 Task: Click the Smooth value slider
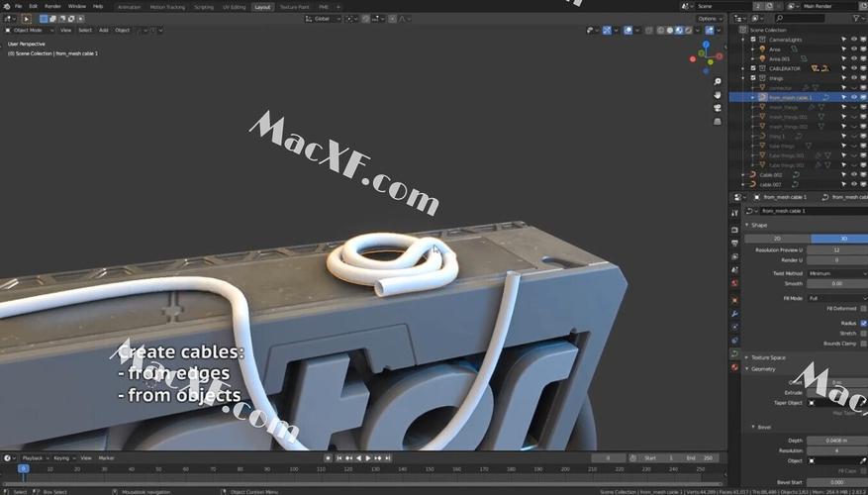[837, 283]
